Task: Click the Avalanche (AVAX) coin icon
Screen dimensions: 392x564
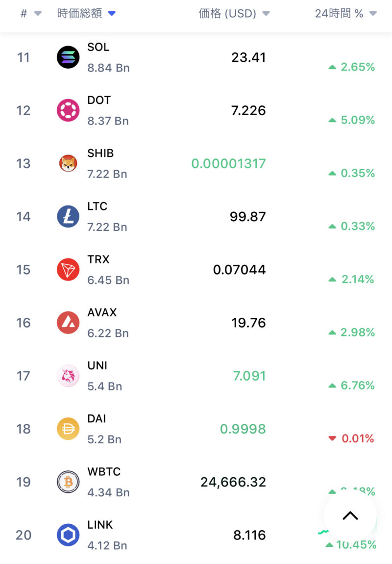Action: pos(68,323)
